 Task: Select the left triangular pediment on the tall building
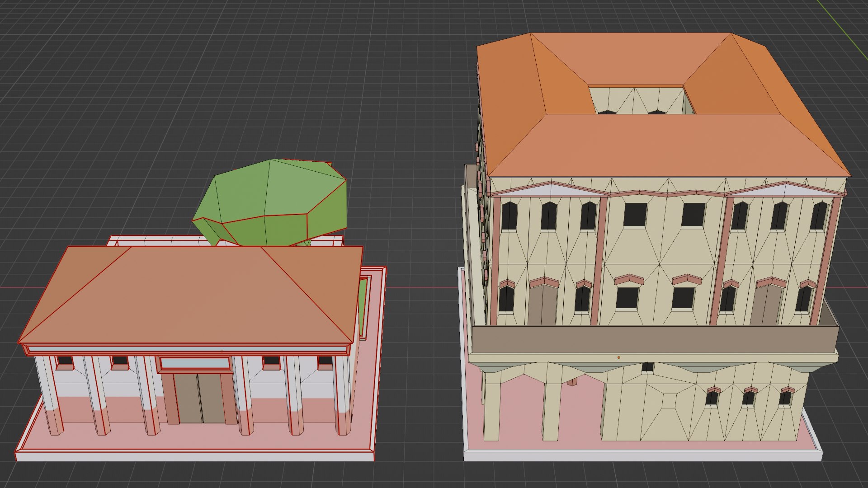point(551,189)
